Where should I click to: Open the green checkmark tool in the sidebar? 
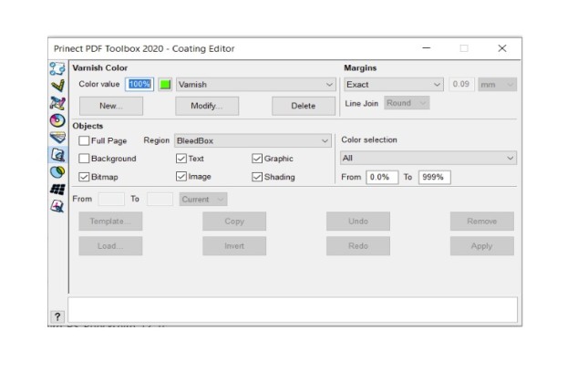click(57, 86)
